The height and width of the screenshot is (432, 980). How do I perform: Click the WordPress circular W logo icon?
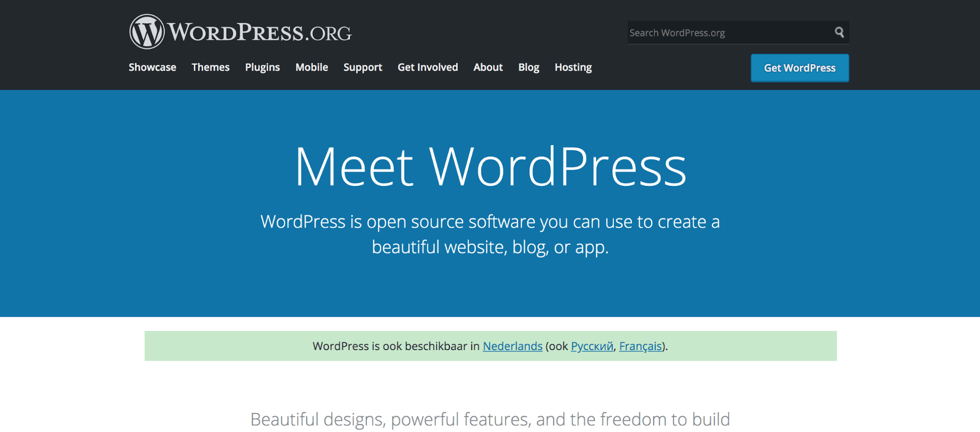click(147, 31)
